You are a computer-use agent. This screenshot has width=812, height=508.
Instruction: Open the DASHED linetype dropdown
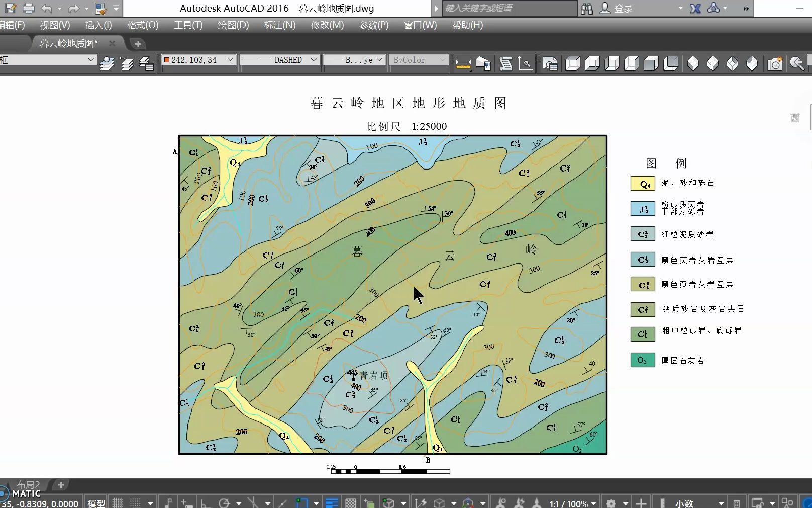(x=279, y=60)
